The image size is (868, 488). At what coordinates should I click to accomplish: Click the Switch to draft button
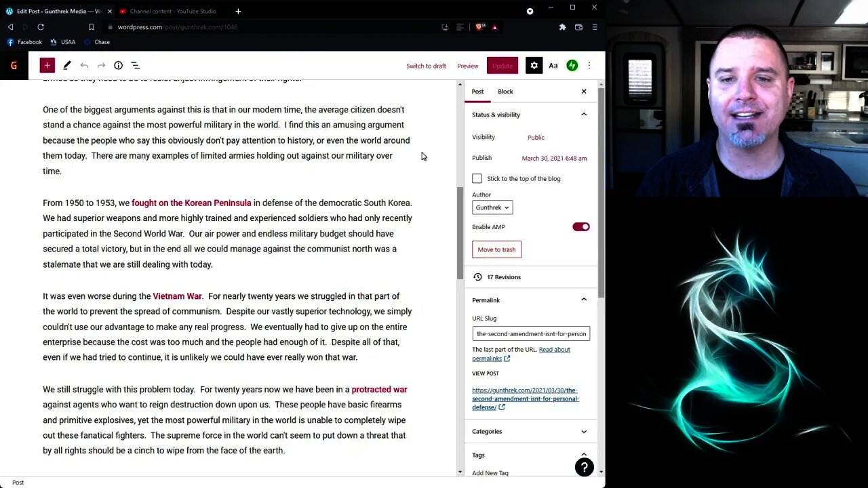(426, 66)
